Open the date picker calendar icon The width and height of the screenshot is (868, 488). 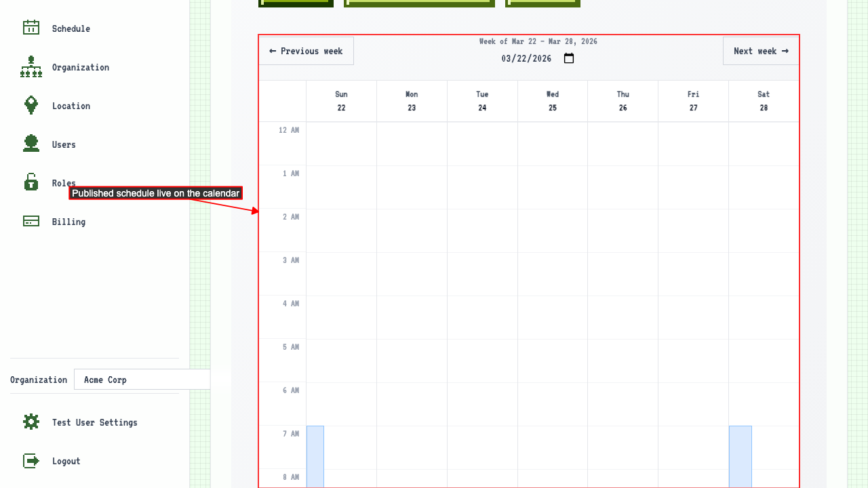(569, 58)
